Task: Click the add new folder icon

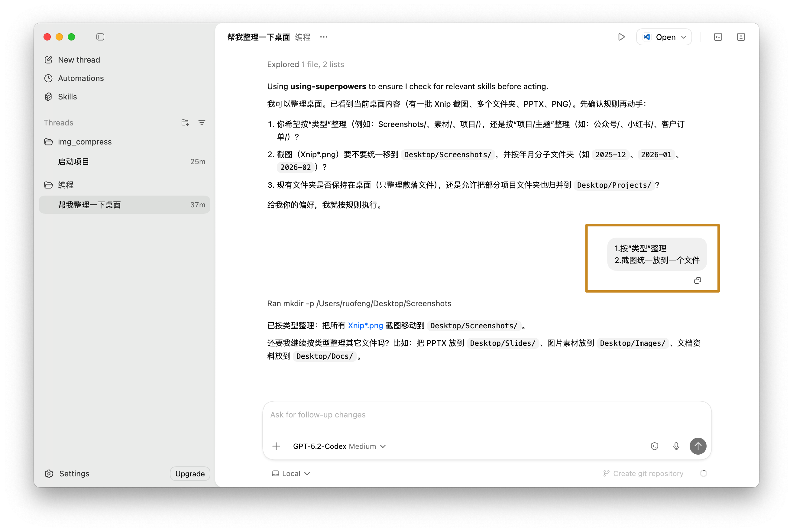Action: coord(185,122)
